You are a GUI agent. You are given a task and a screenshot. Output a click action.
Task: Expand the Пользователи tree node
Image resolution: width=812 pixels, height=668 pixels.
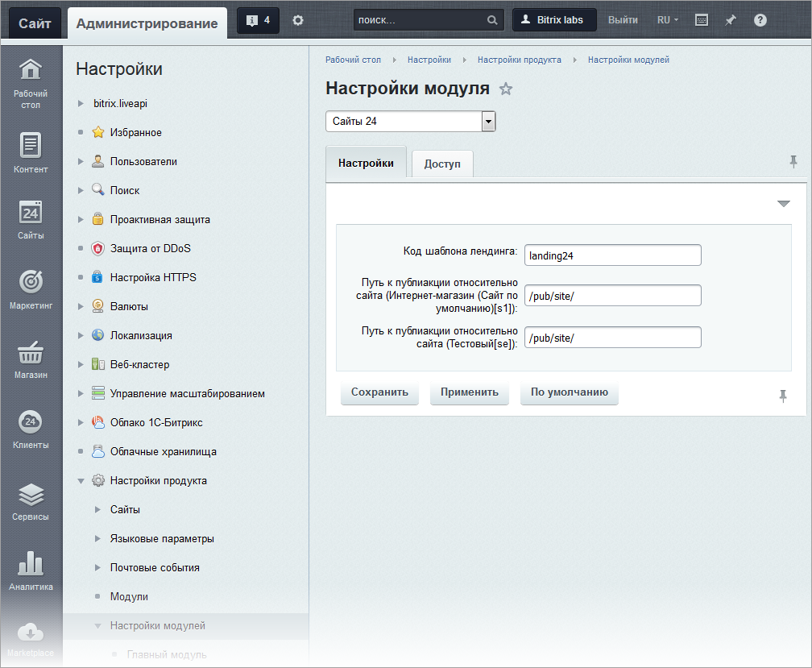[81, 162]
